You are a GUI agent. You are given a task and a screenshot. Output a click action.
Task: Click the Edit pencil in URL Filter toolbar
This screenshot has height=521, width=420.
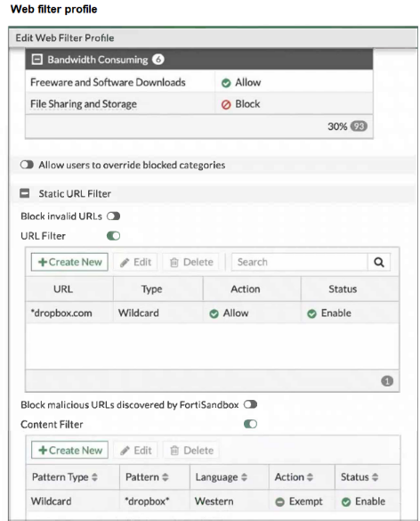125,263
